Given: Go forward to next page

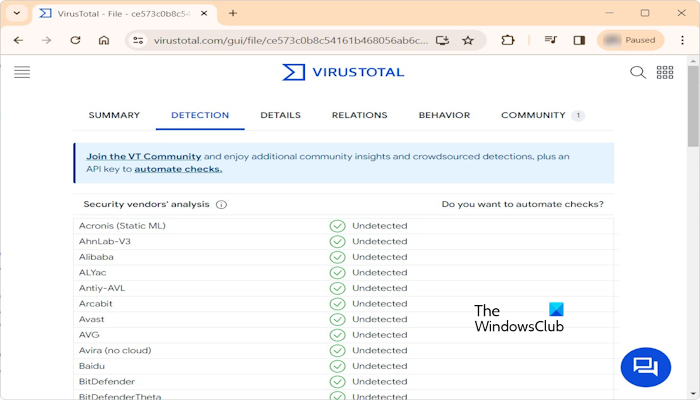Looking at the screenshot, I should 46,40.
